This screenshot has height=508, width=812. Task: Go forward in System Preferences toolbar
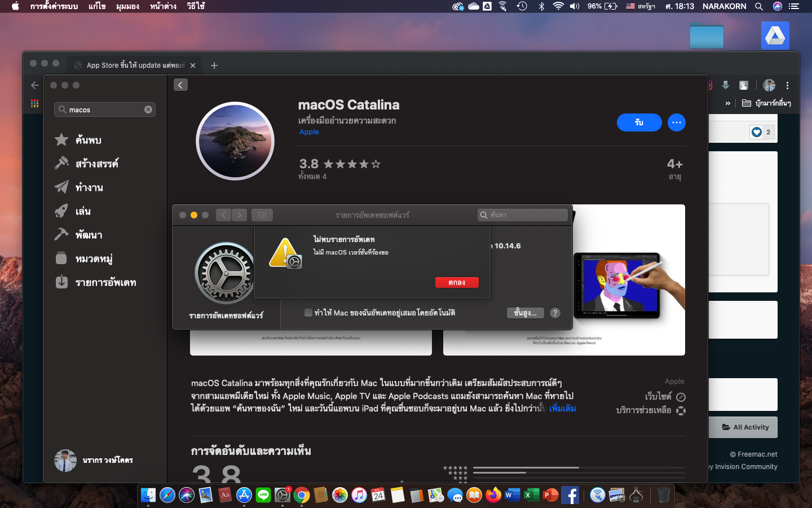(239, 215)
